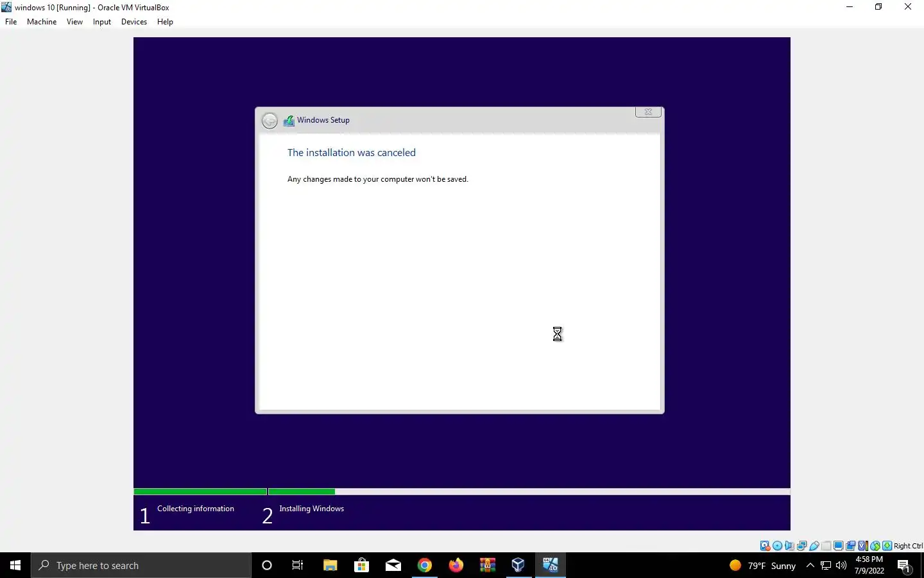Switch to Google Chrome on taskbar

pos(425,565)
